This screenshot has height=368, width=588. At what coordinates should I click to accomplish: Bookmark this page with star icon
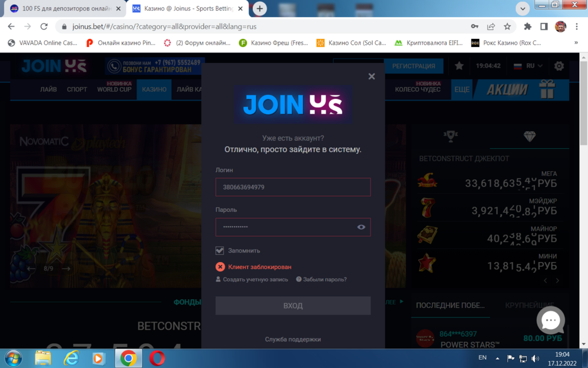[x=507, y=26]
